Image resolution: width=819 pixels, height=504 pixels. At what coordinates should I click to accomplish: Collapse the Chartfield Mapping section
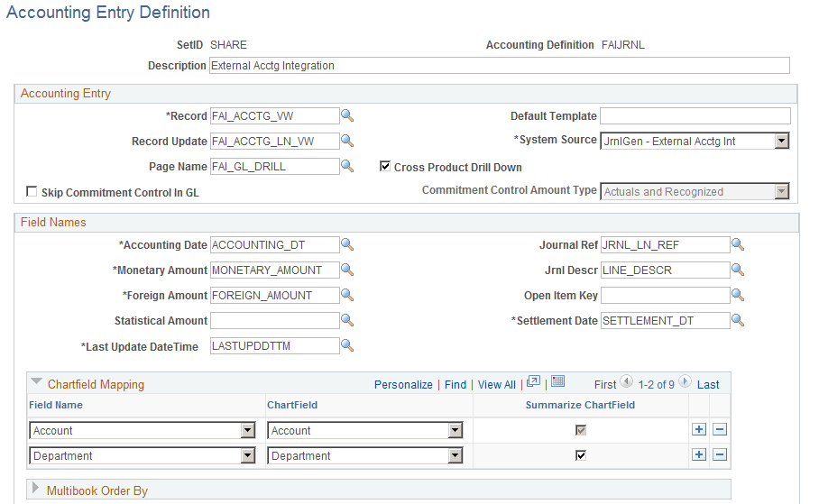(x=36, y=381)
